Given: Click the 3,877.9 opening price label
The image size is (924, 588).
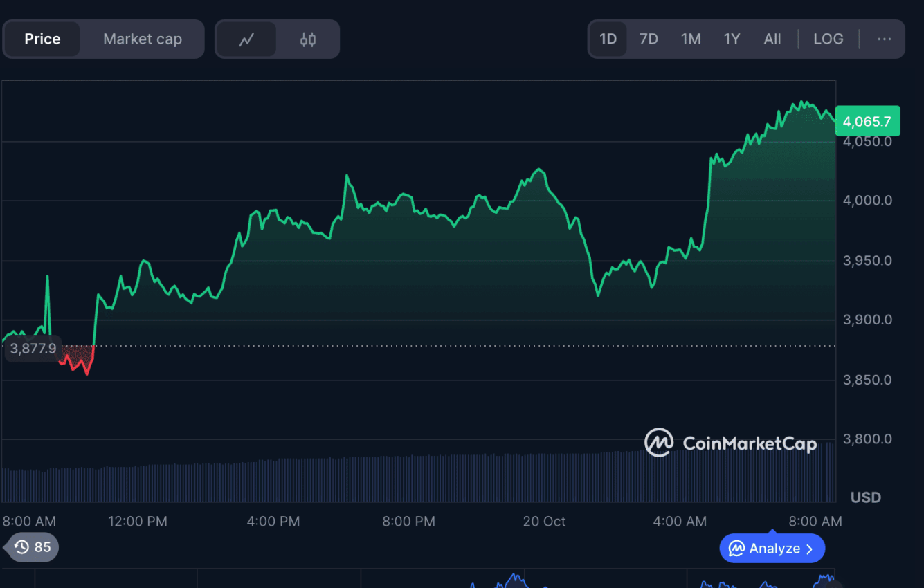Looking at the screenshot, I should [33, 349].
